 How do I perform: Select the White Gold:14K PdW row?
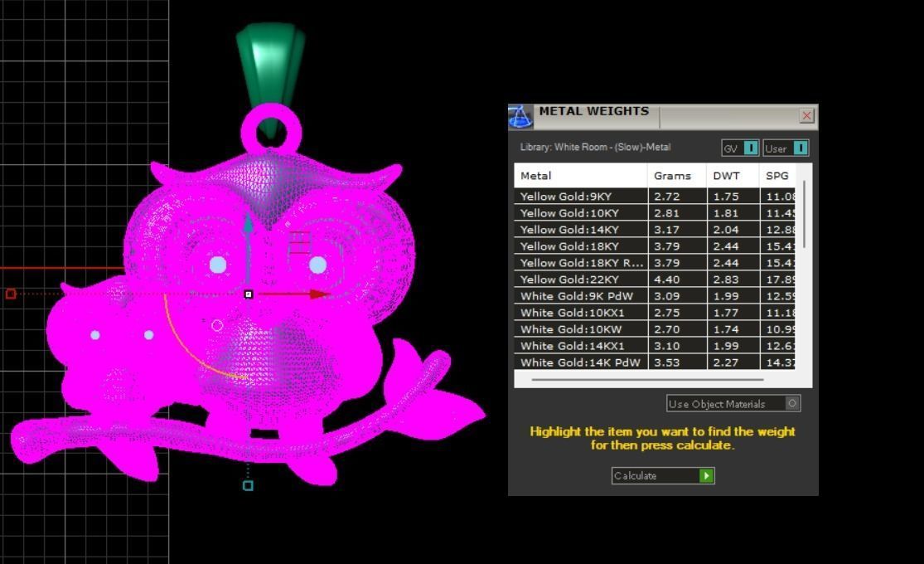coord(655,362)
